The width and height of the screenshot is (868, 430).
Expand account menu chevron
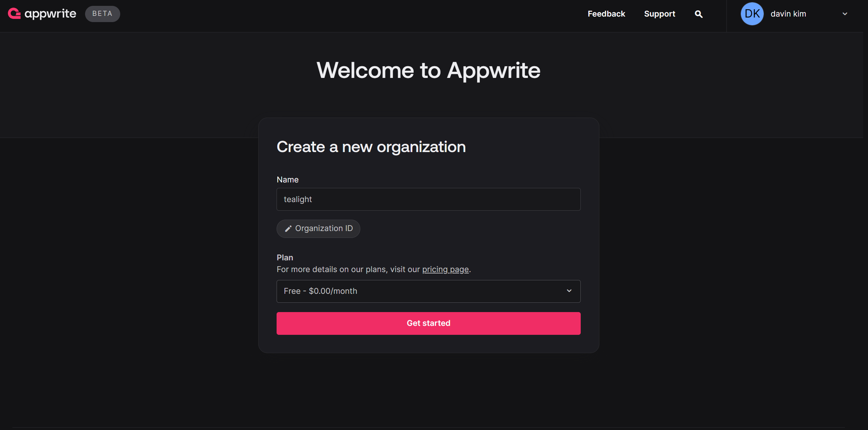(845, 14)
